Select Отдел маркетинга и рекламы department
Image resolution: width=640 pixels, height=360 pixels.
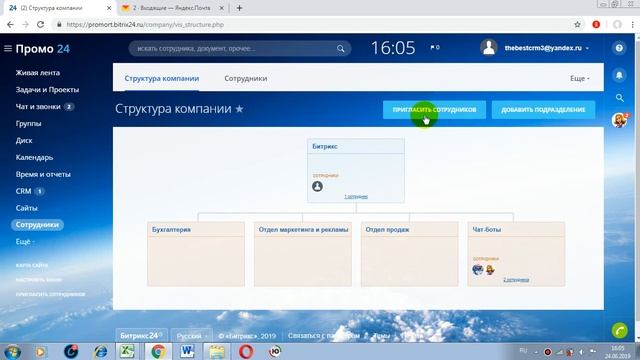pyautogui.click(x=303, y=254)
